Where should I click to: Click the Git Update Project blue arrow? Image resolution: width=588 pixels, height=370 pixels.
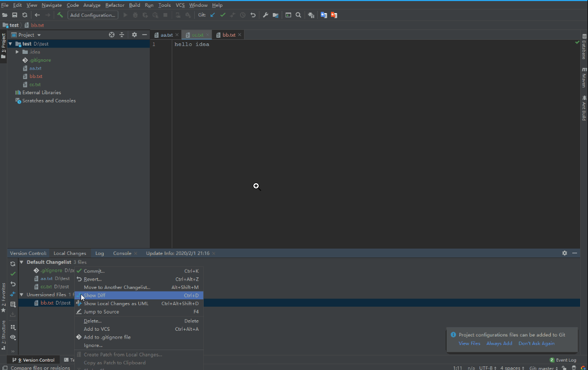pos(213,15)
